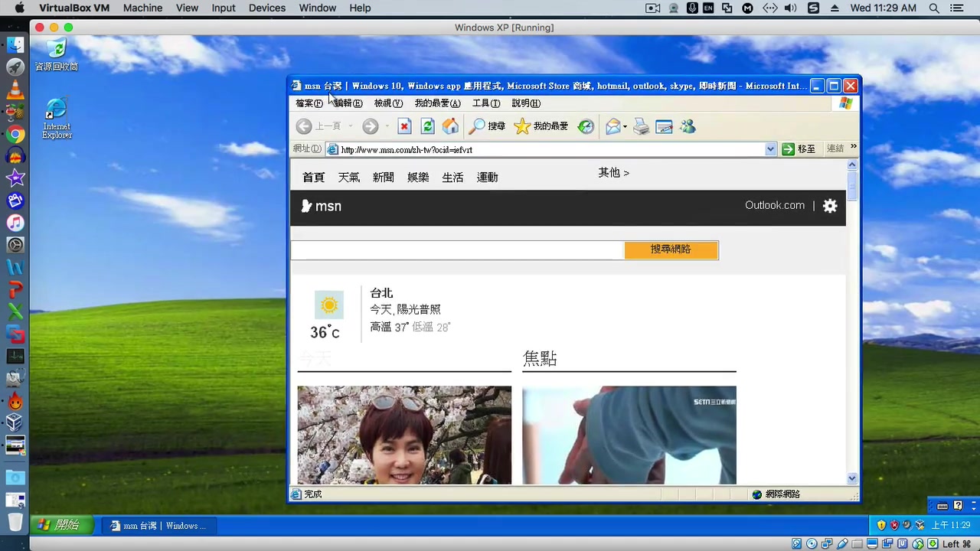Open the Messenger people icon
Image resolution: width=980 pixels, height=551 pixels.
(688, 126)
